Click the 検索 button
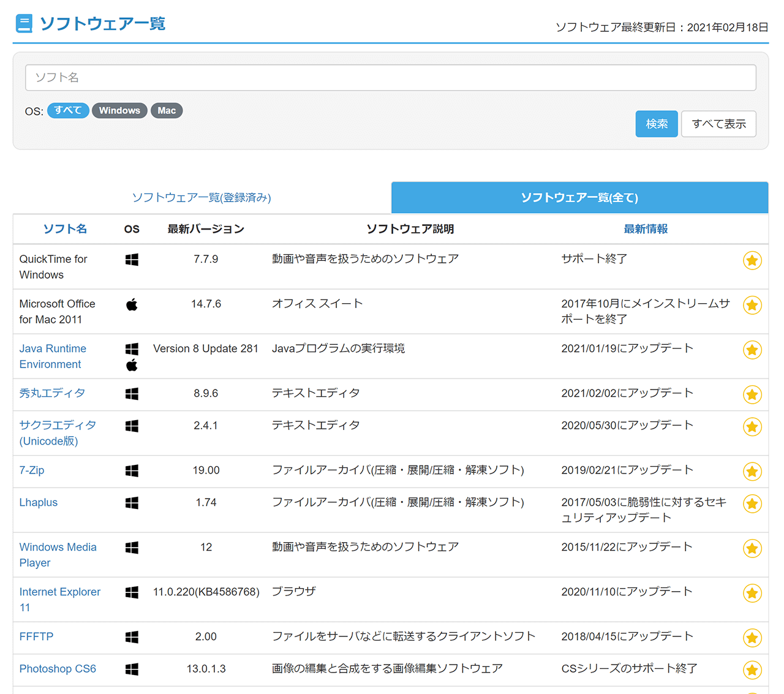 657,124
